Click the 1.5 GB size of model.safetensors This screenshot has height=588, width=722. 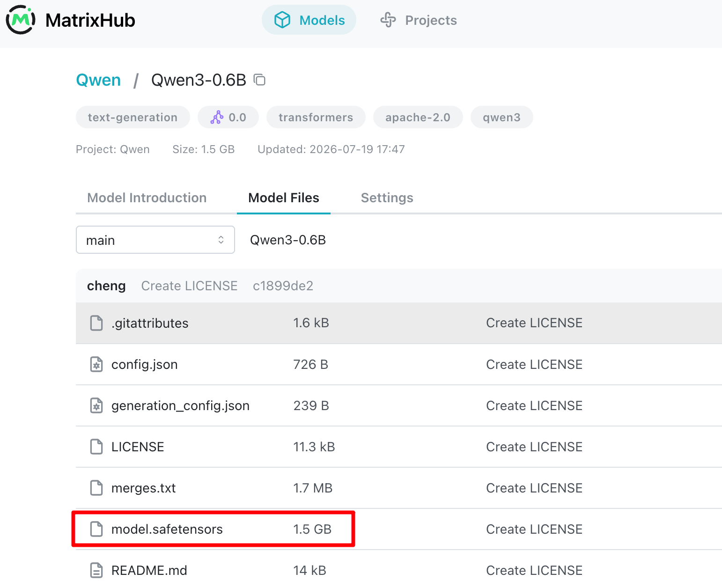coord(312,529)
